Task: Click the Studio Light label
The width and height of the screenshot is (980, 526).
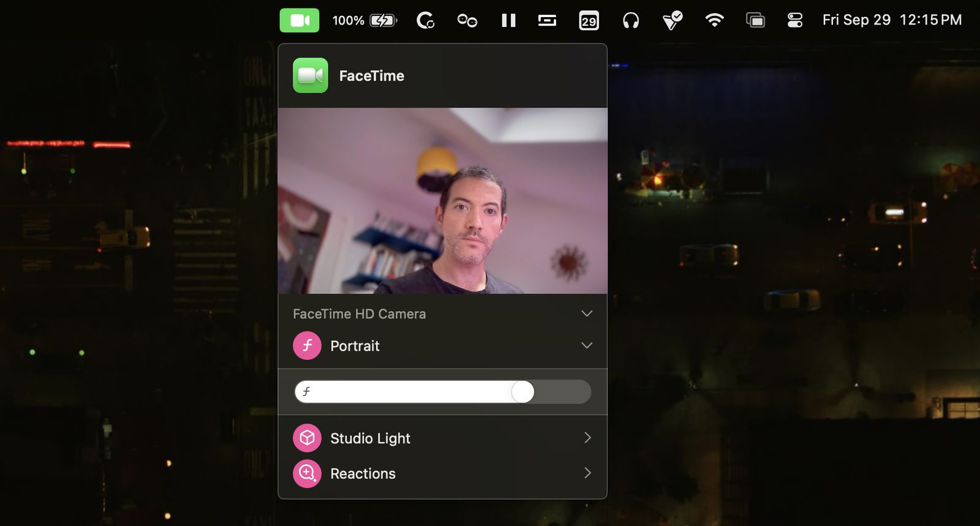Action: tap(370, 438)
